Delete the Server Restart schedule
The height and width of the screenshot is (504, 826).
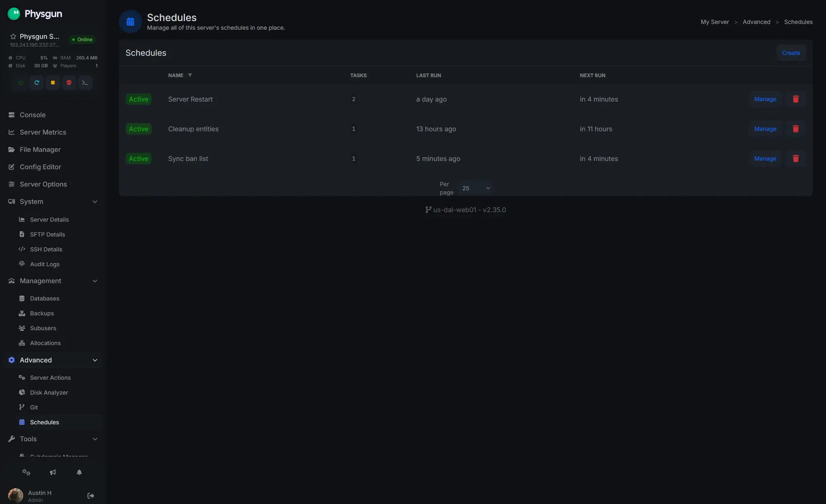[x=796, y=99]
